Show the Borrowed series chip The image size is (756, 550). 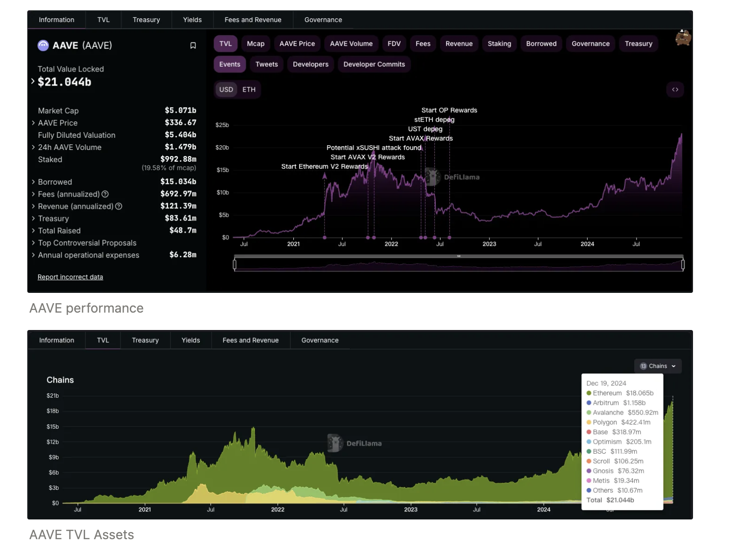point(541,44)
